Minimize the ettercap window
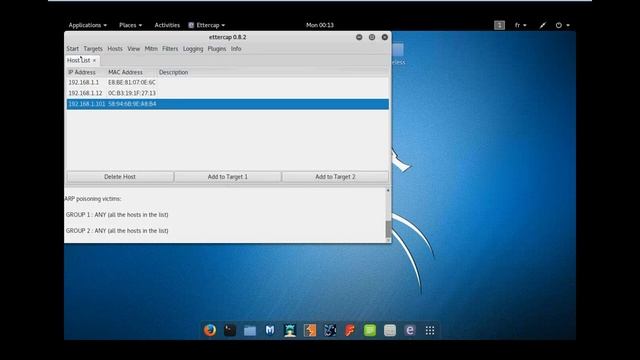The height and width of the screenshot is (360, 640). (359, 37)
